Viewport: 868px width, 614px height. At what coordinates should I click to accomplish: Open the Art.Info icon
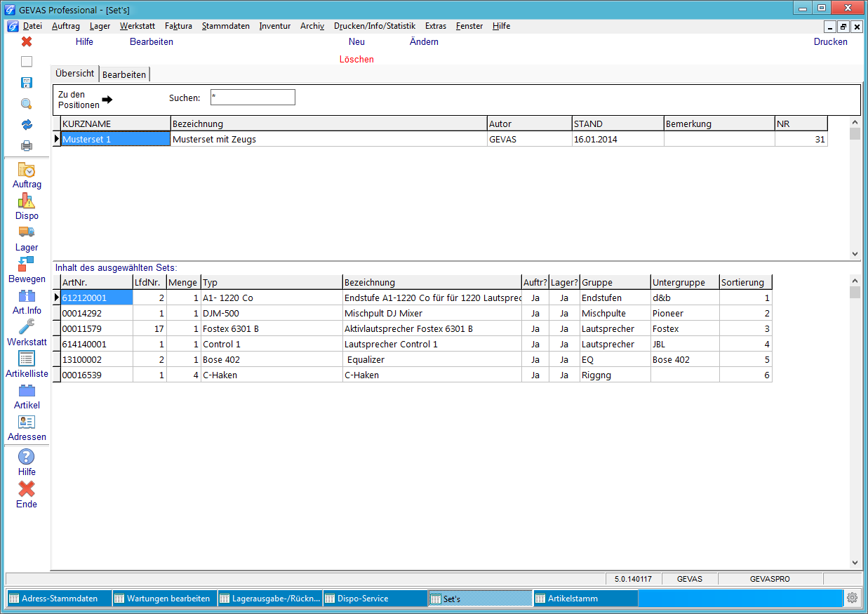click(x=27, y=296)
